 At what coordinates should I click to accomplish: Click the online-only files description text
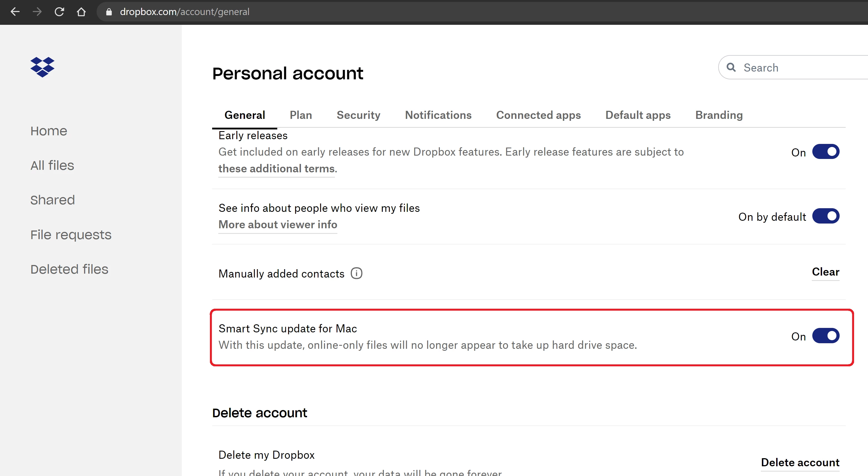point(428,345)
